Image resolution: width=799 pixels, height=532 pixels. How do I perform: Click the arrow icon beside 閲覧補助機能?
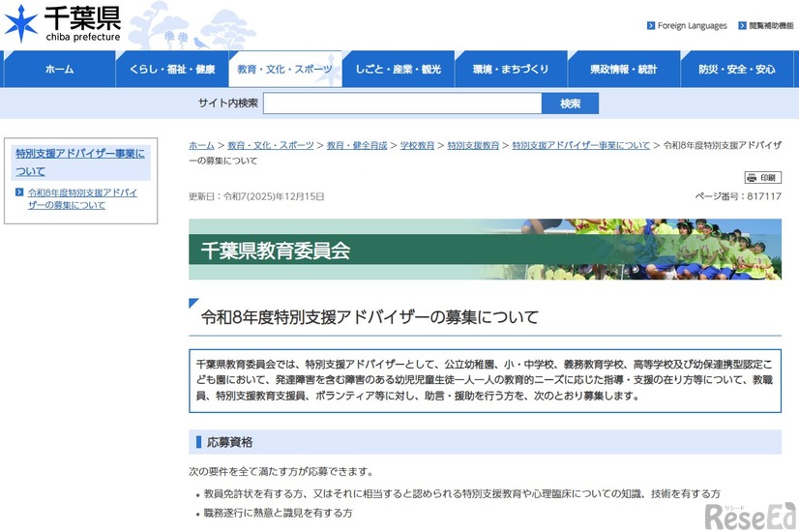point(743,25)
